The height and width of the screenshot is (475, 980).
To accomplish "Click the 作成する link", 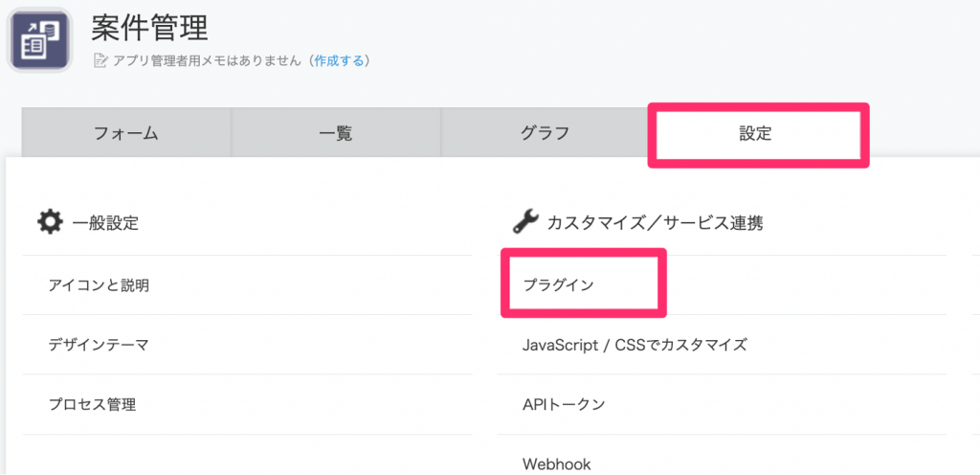I will (339, 60).
